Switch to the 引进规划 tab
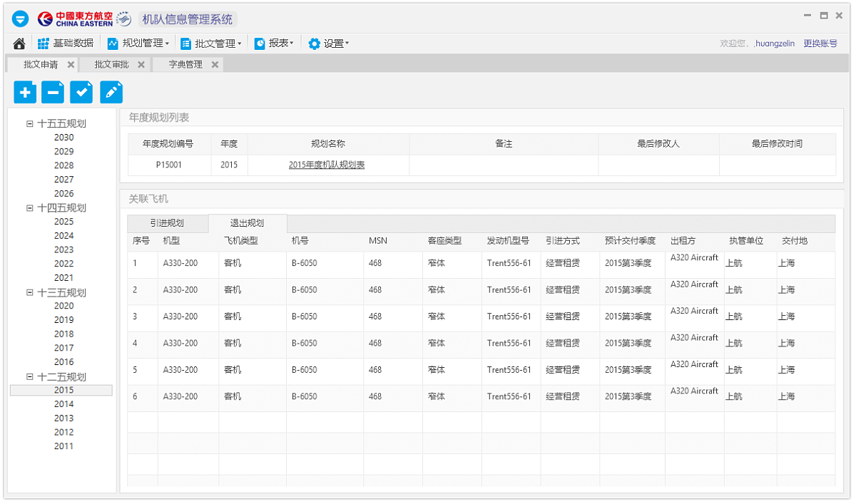 pyautogui.click(x=167, y=222)
